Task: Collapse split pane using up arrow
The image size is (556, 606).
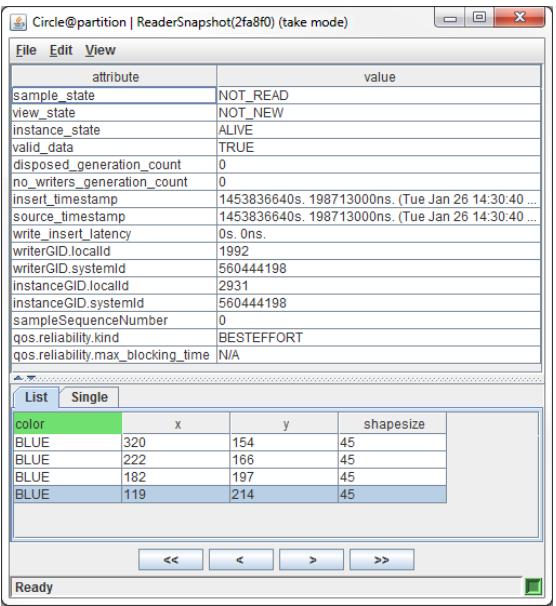Action: tap(18, 378)
